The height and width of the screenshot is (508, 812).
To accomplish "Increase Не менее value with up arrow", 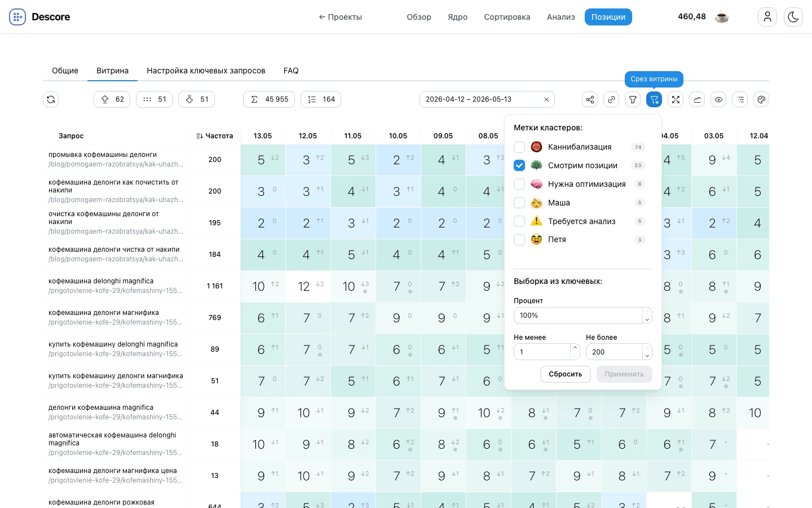I will point(575,348).
